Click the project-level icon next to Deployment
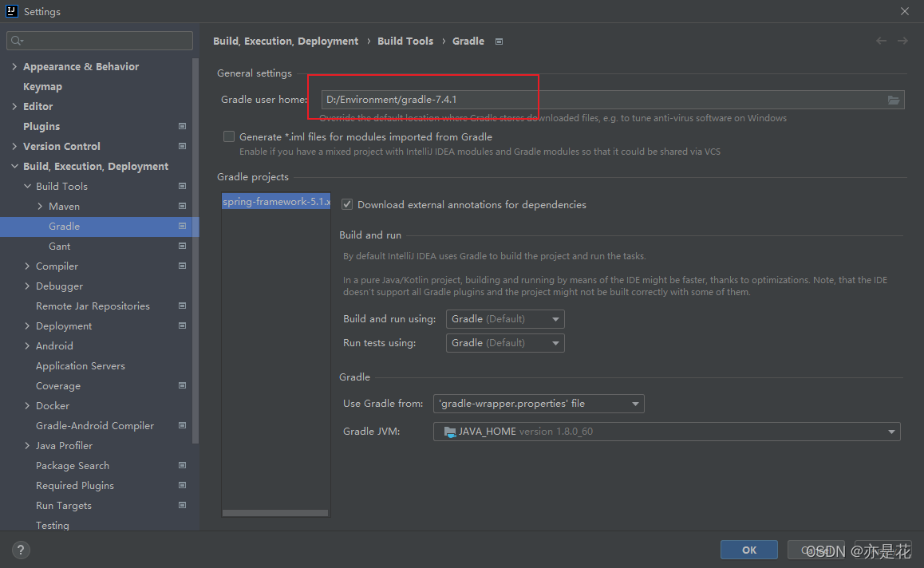The width and height of the screenshot is (924, 568). coord(182,325)
